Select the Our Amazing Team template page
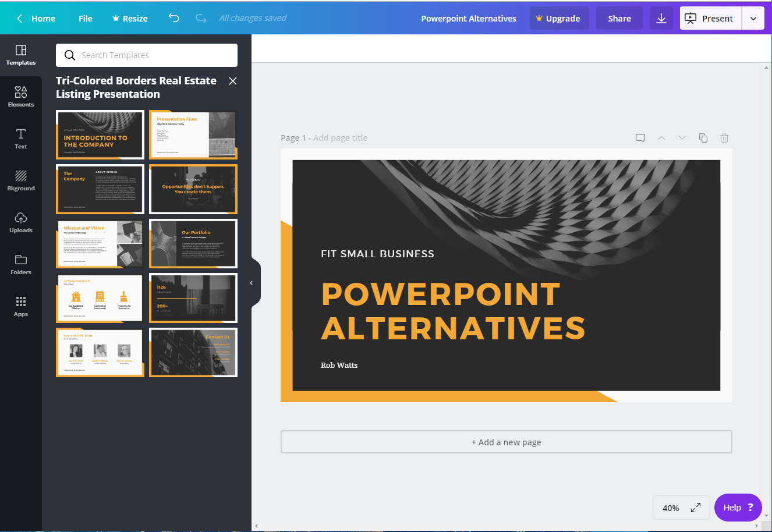The image size is (772, 532). tap(100, 353)
